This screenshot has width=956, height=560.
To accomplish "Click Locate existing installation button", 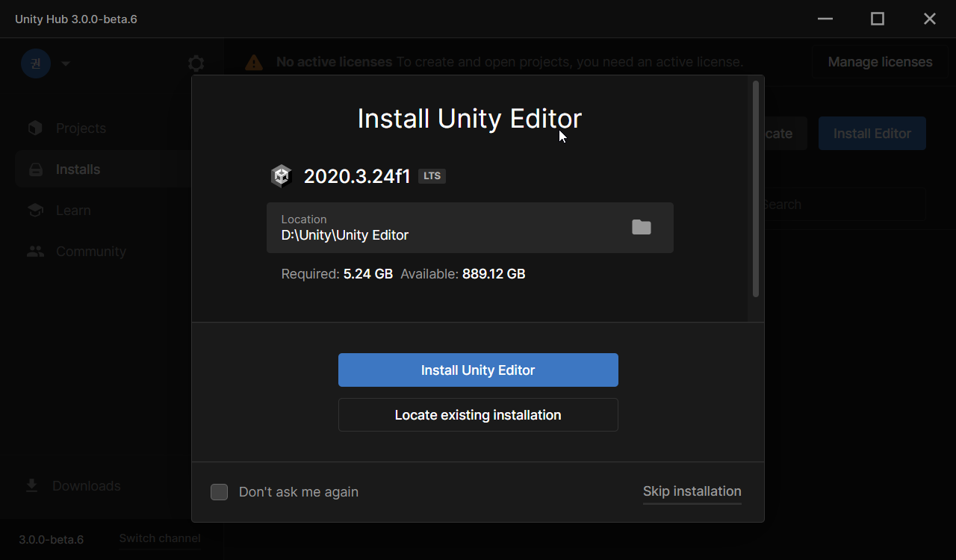I will point(478,414).
